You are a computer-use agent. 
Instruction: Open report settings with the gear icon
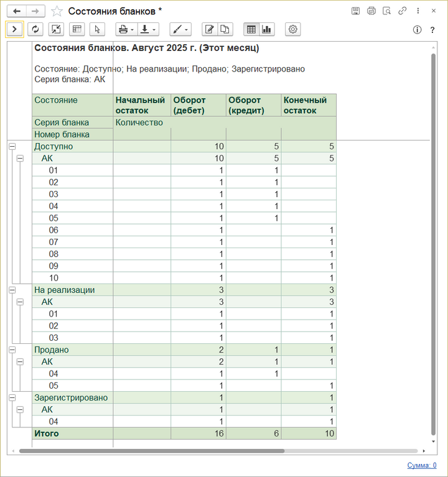coord(293,29)
